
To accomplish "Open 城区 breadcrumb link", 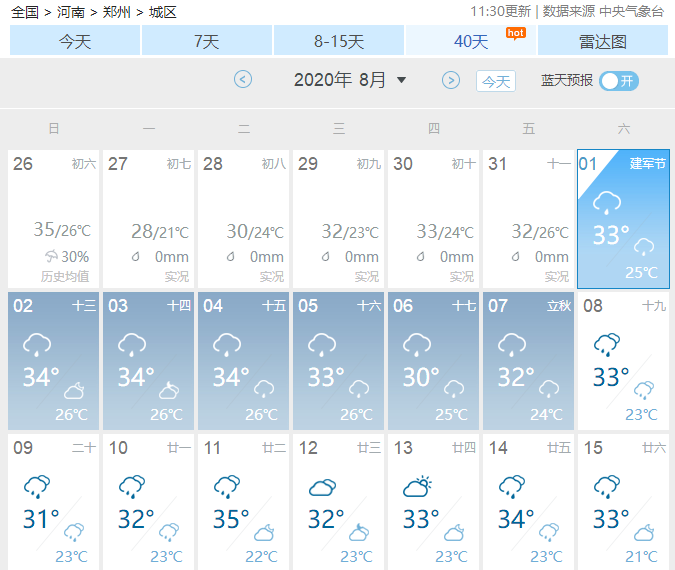I will (x=163, y=12).
